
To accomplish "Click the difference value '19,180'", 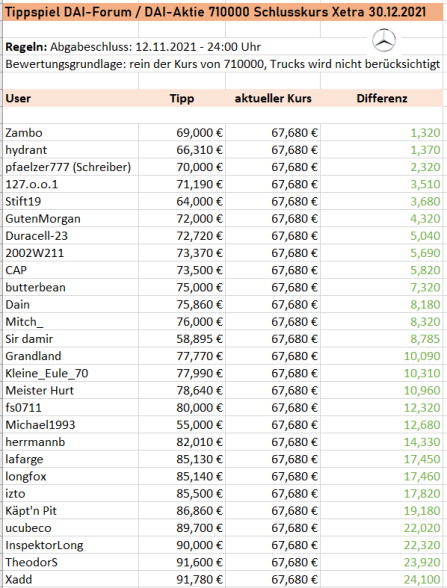I will [x=422, y=511].
